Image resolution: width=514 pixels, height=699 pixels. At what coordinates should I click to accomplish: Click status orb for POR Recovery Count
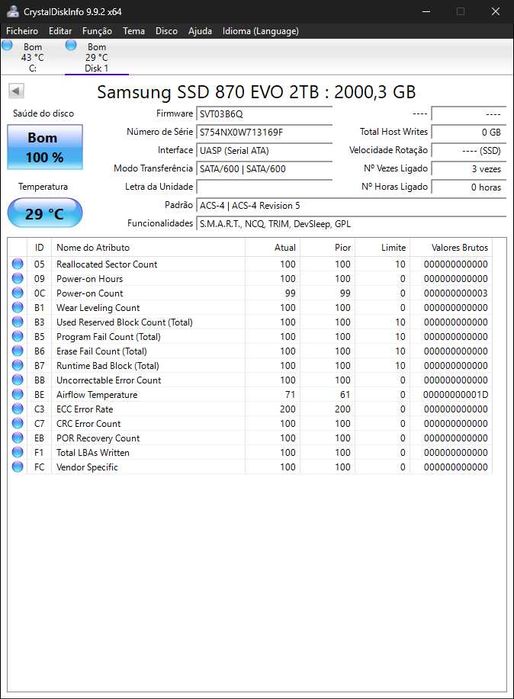click(17, 438)
